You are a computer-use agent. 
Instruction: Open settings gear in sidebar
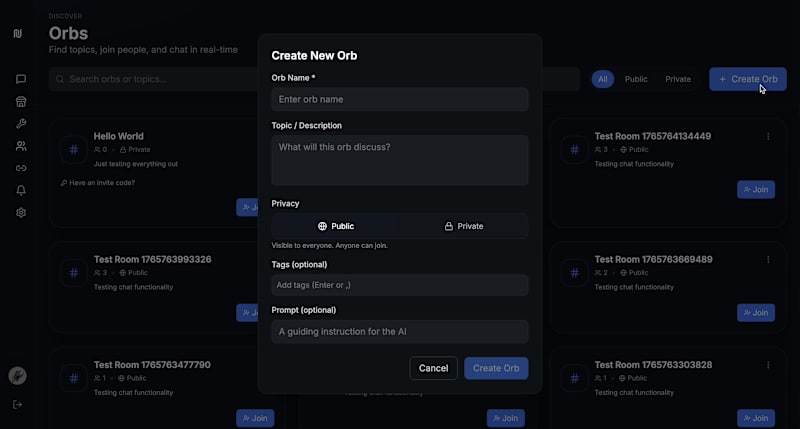click(21, 212)
